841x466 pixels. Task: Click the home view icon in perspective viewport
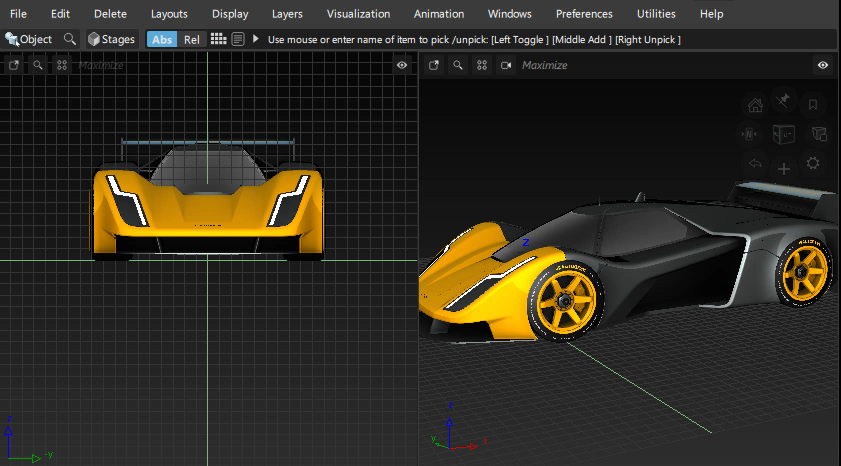pyautogui.click(x=755, y=104)
